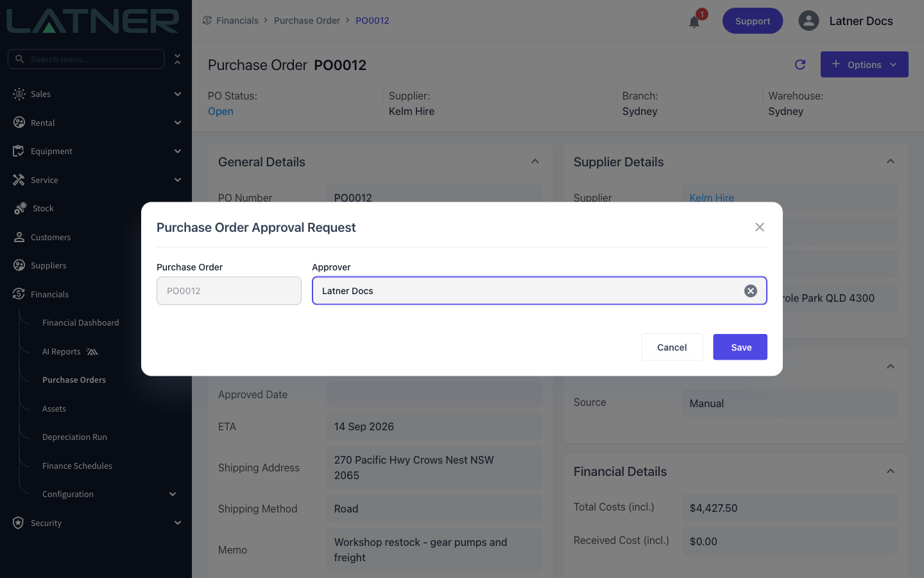924x578 pixels.
Task: Click the notifications bell icon
Action: pyautogui.click(x=694, y=22)
